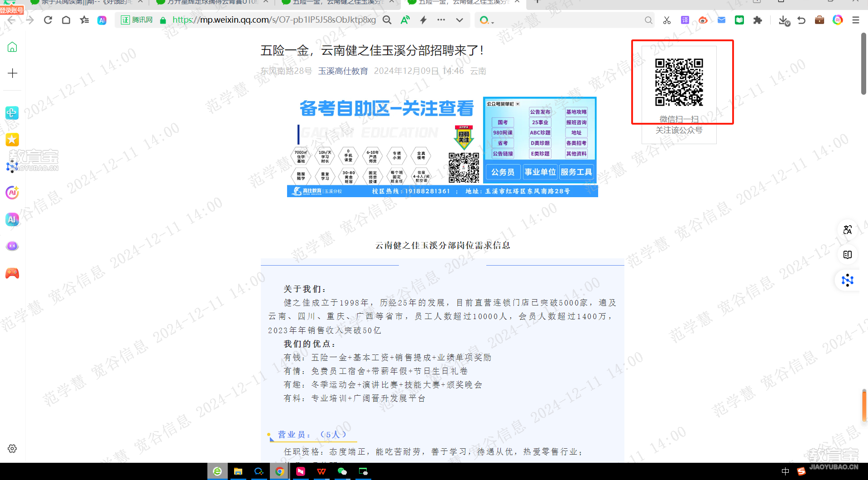The image size is (868, 480).
Task: Open the green reading book extension
Action: pos(739,20)
